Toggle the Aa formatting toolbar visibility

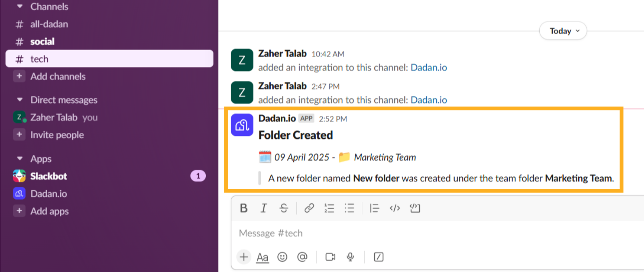[x=262, y=257]
